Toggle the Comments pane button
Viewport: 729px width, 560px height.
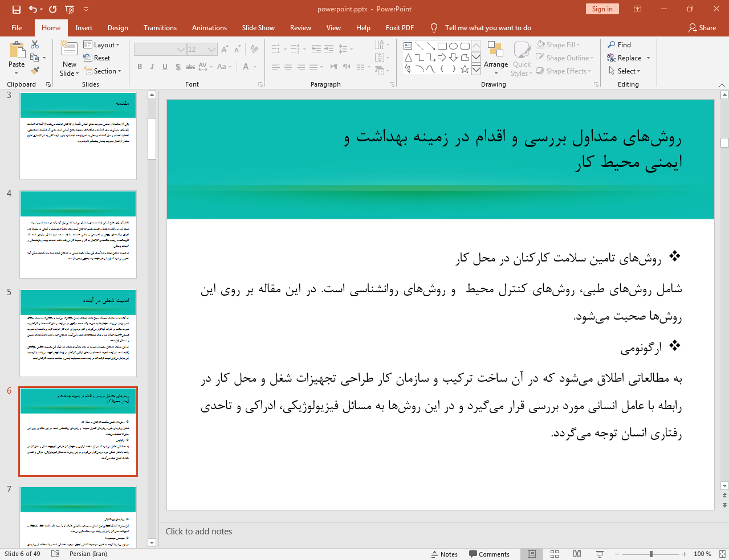pos(489,554)
